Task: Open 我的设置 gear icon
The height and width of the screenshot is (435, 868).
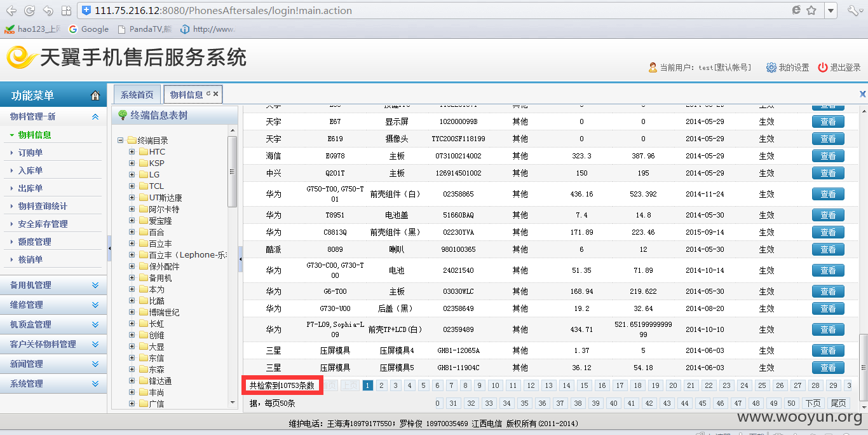Action: [771, 67]
